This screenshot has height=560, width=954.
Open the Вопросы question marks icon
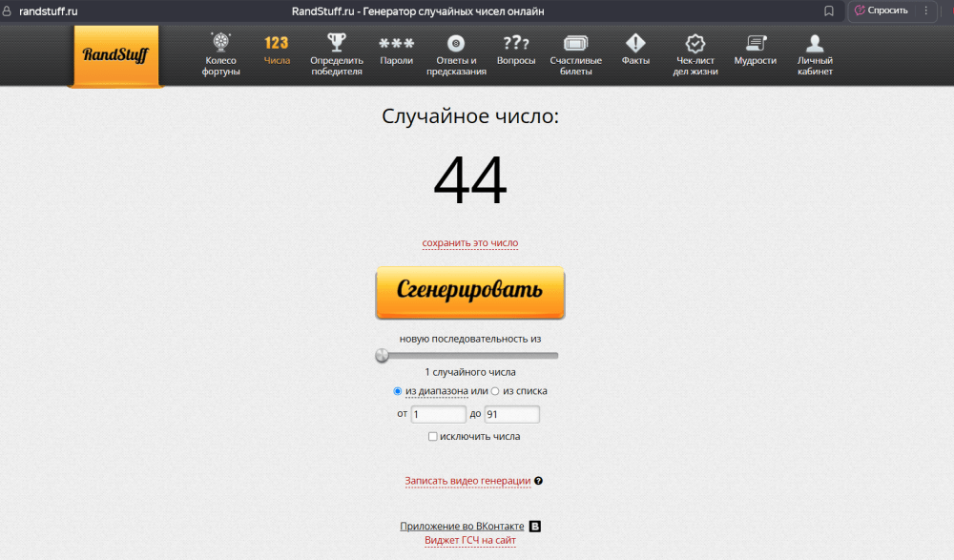[x=516, y=44]
